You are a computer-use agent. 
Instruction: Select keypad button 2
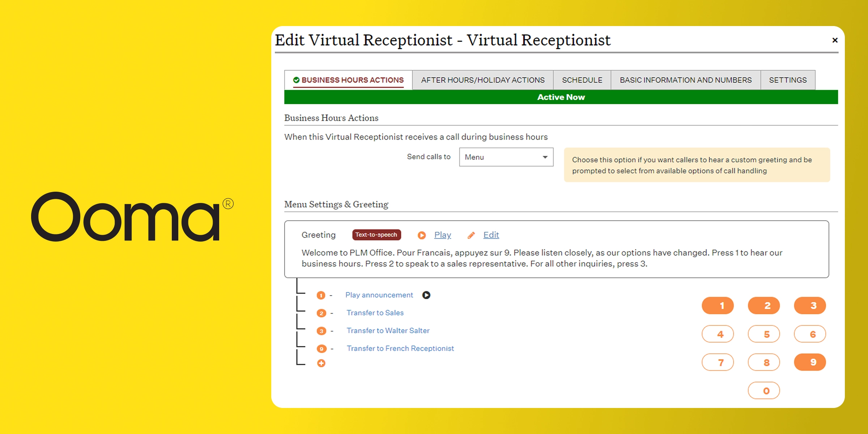pyautogui.click(x=764, y=306)
